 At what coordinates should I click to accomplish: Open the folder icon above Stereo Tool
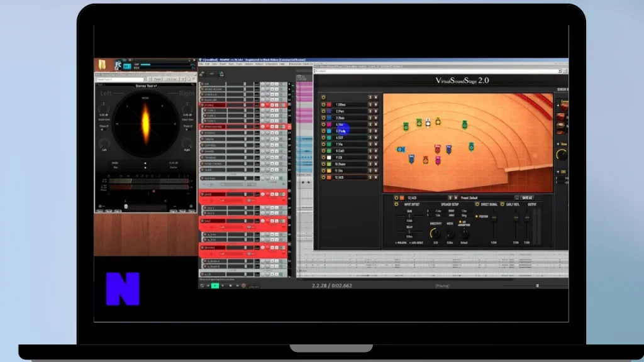(103, 65)
